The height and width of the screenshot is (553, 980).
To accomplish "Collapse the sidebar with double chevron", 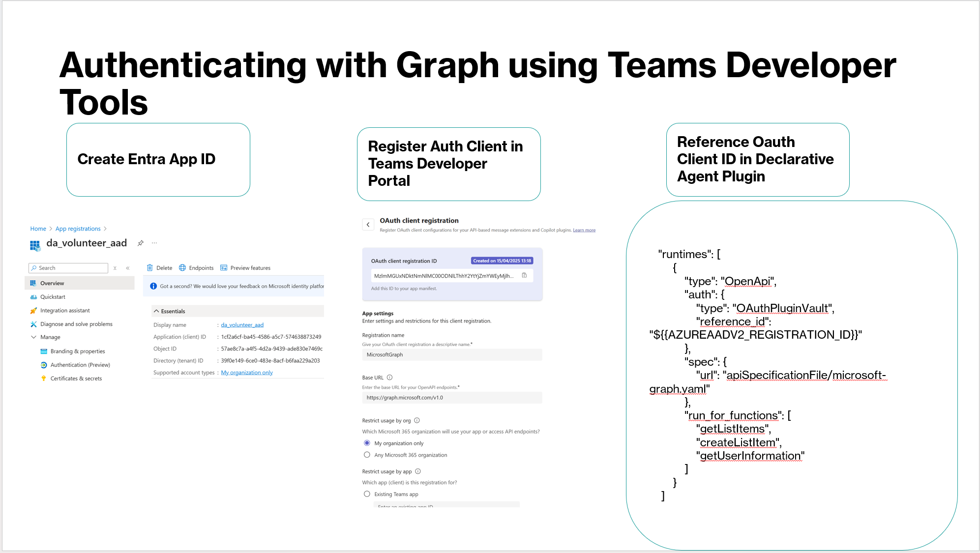I will (128, 268).
